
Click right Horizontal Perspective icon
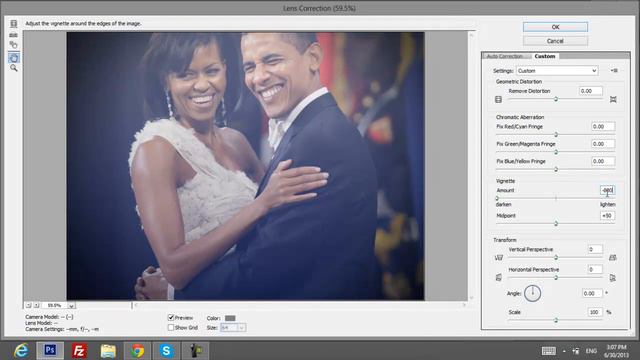click(x=613, y=278)
